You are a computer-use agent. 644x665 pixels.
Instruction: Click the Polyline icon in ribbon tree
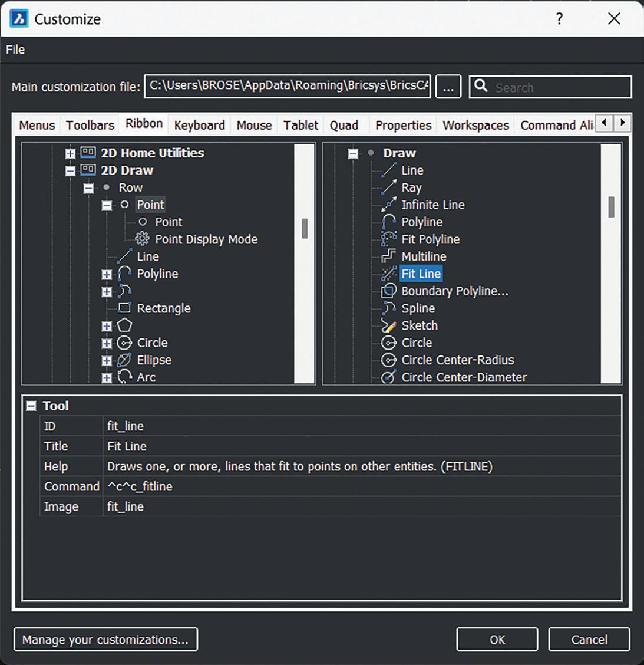click(125, 274)
